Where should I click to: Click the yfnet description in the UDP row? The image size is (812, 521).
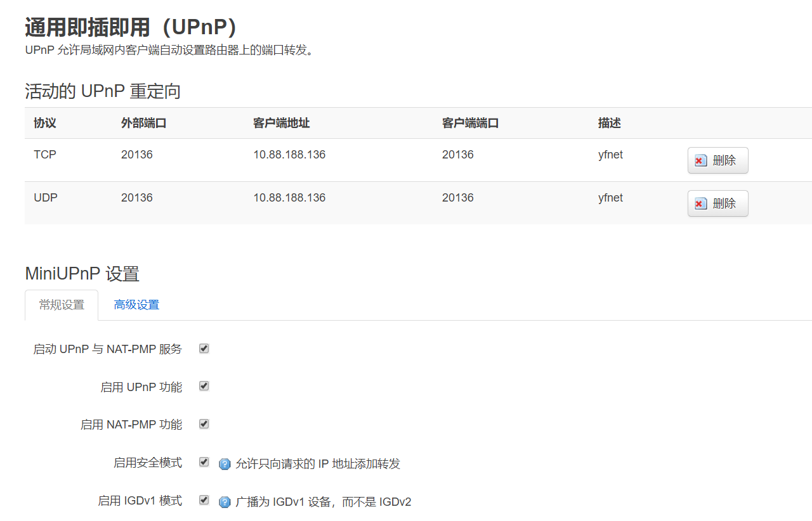(x=610, y=198)
